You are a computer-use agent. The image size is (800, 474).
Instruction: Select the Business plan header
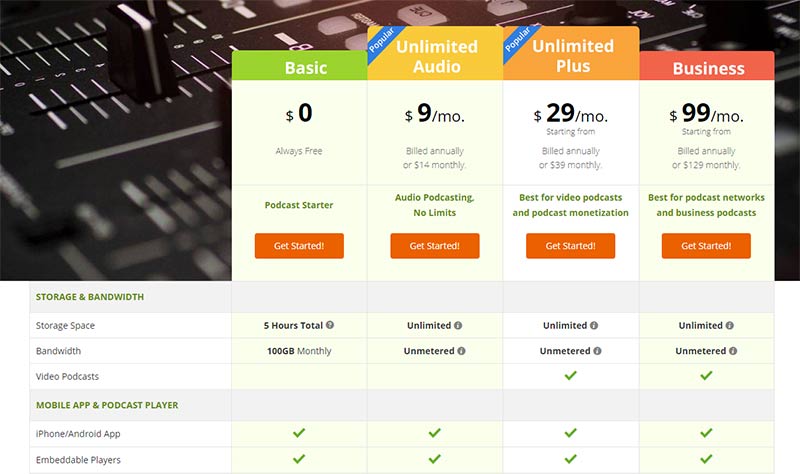pos(707,66)
